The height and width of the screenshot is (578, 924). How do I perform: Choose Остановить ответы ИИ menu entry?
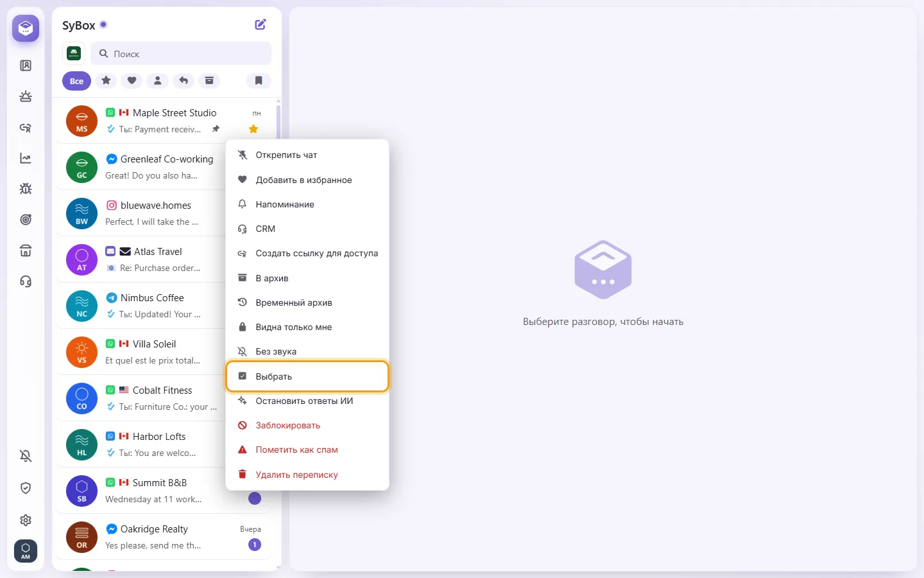(307, 401)
